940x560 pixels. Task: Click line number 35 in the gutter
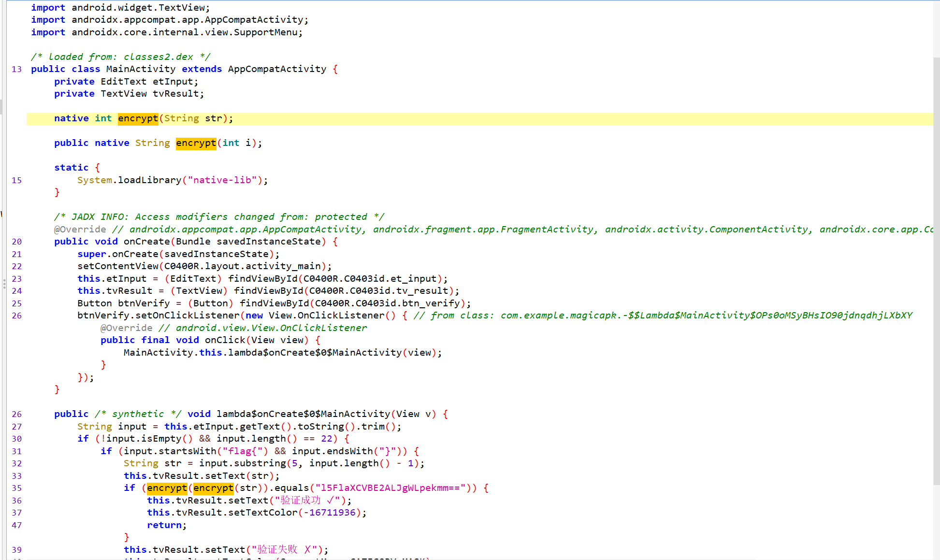click(16, 488)
